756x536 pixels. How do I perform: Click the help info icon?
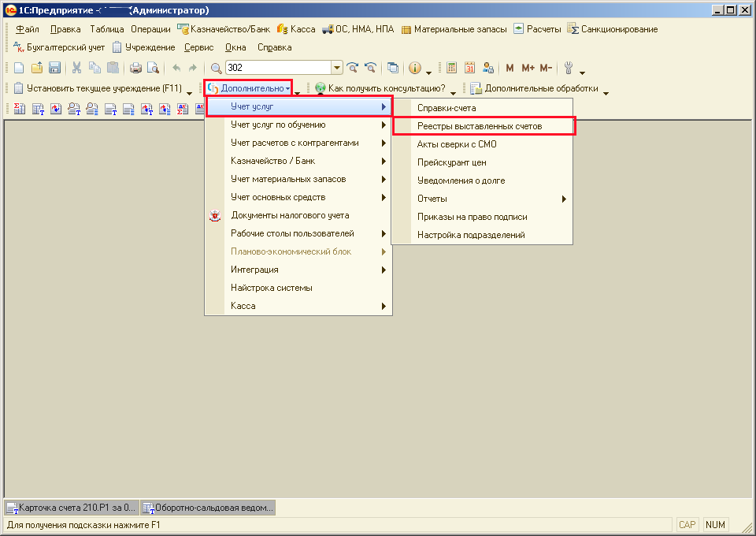[415, 68]
